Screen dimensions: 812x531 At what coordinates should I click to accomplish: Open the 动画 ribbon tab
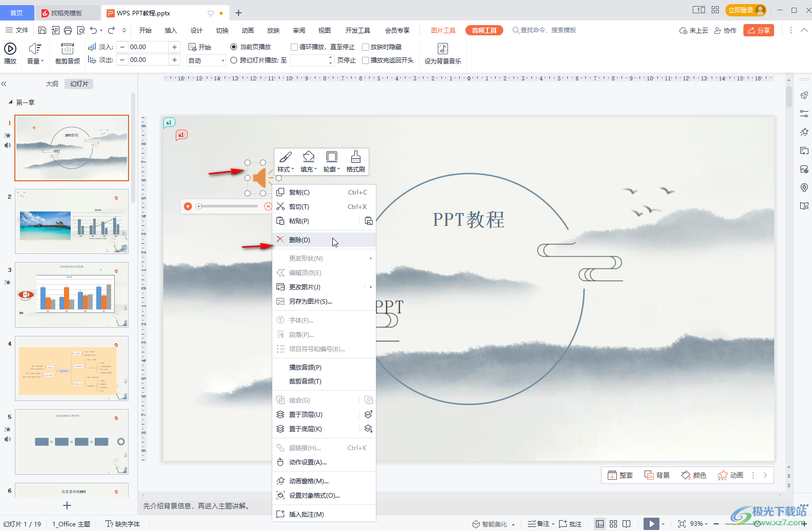(x=248, y=30)
